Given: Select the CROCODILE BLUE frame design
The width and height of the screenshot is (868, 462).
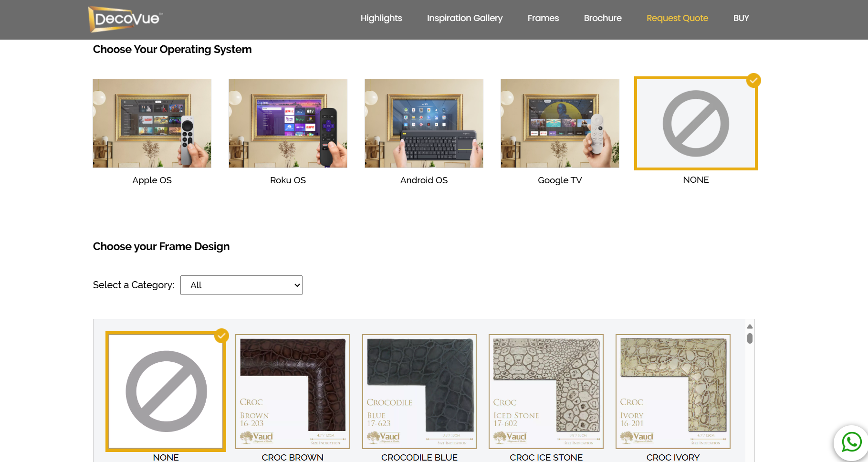Looking at the screenshot, I should (419, 391).
